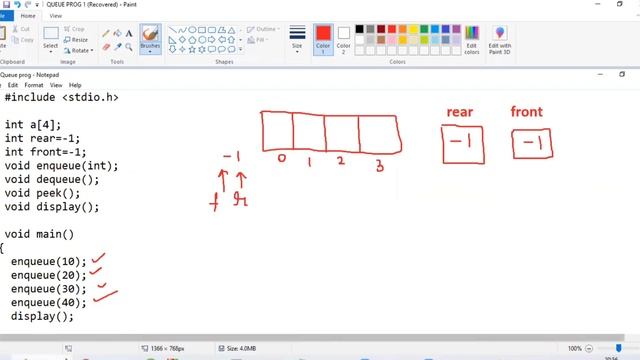Screen dimensions: 640x360
Task: Select the Color picker eyedropper tool
Action: tap(118, 47)
